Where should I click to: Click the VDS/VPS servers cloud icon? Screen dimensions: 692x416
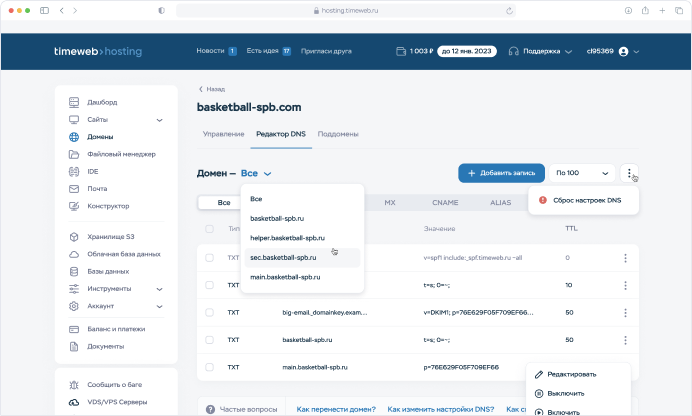(74, 402)
